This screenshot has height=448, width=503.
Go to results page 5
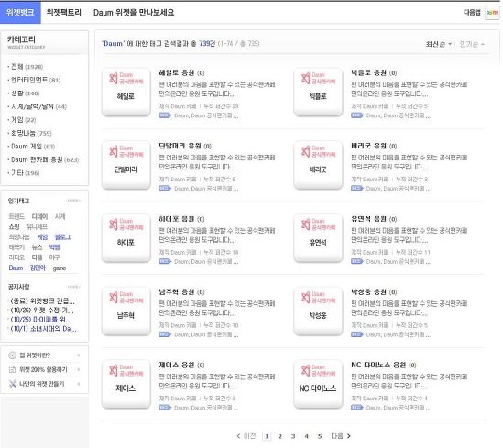320,436
